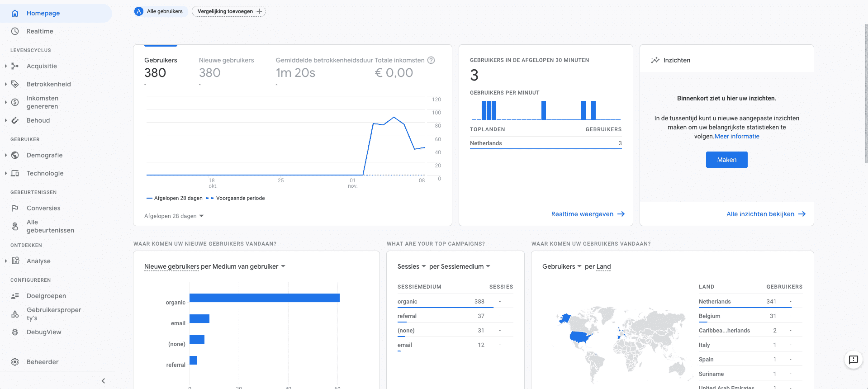Image resolution: width=868 pixels, height=389 pixels.
Task: Open the Afgelopen 28 dagen date range dropdown
Action: click(x=174, y=216)
